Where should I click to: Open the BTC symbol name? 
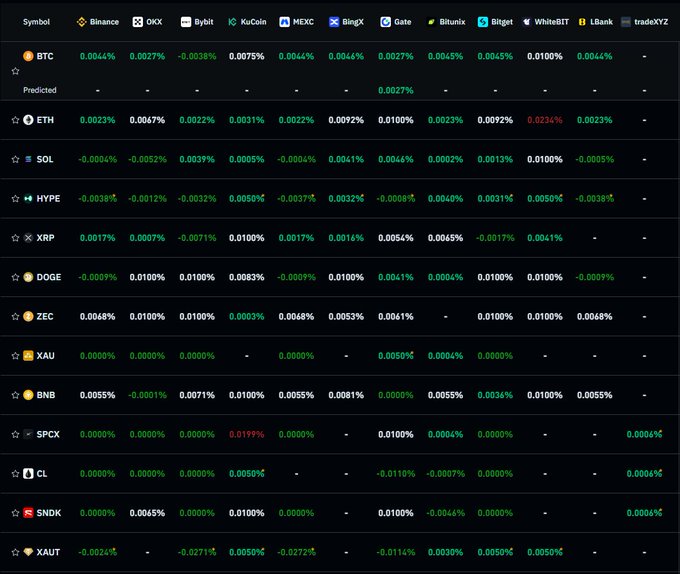45,56
